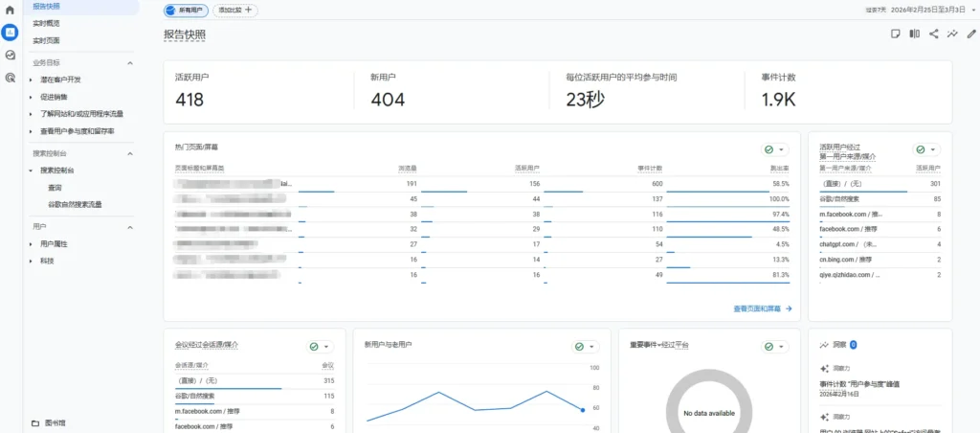Click green check status icon of 热门页面/屏幕 card
This screenshot has width=980, height=433.
click(x=768, y=150)
